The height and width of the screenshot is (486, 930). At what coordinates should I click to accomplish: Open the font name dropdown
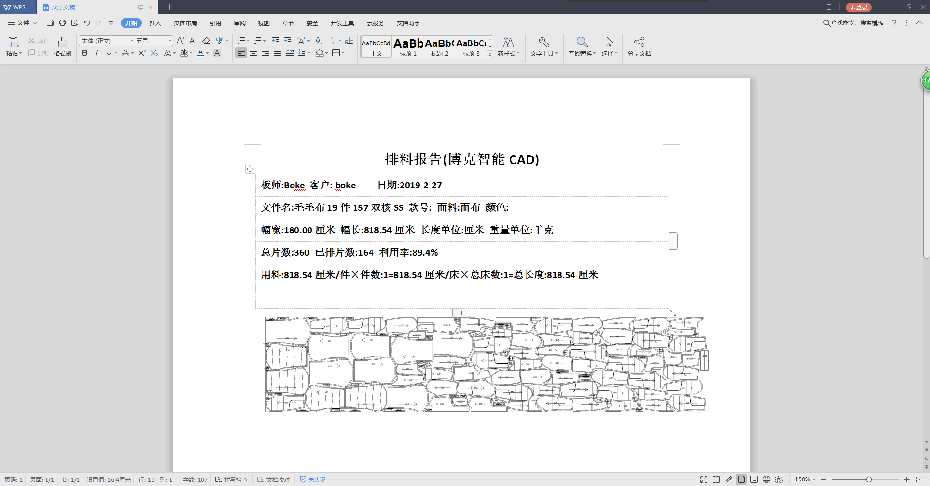click(x=105, y=40)
